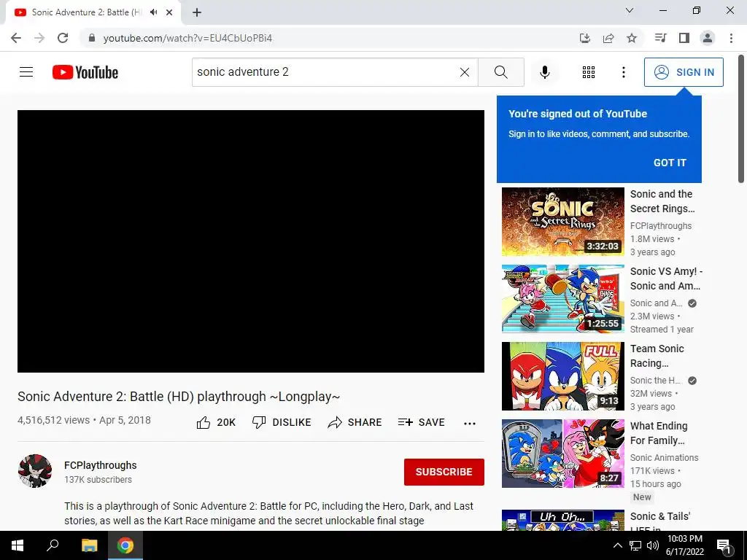Run the search with the magnifier button

[x=500, y=72]
